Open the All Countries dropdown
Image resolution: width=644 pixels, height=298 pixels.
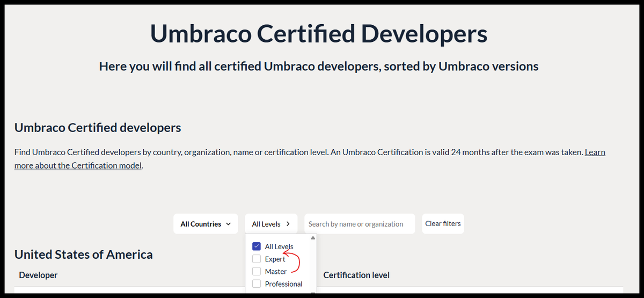[x=206, y=224]
